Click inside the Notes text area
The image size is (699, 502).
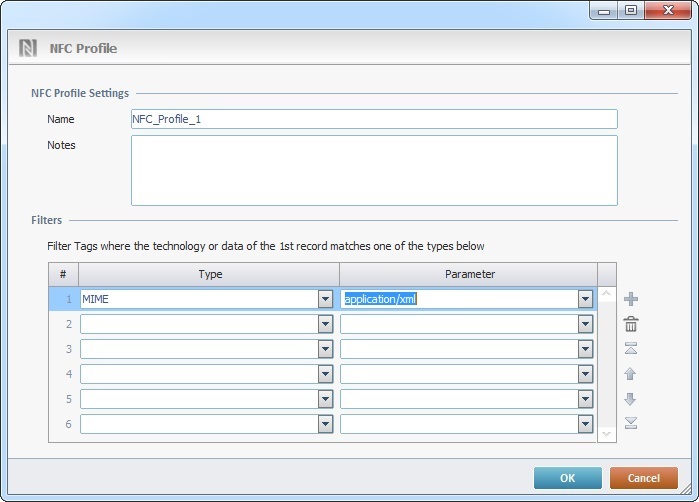(373, 170)
